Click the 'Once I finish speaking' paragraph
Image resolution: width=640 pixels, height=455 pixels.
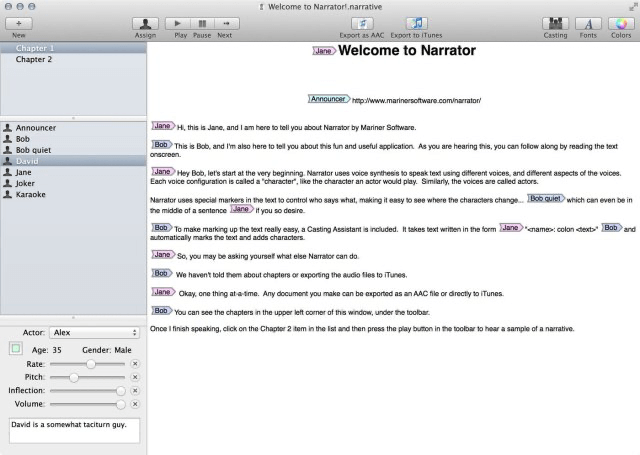click(362, 329)
